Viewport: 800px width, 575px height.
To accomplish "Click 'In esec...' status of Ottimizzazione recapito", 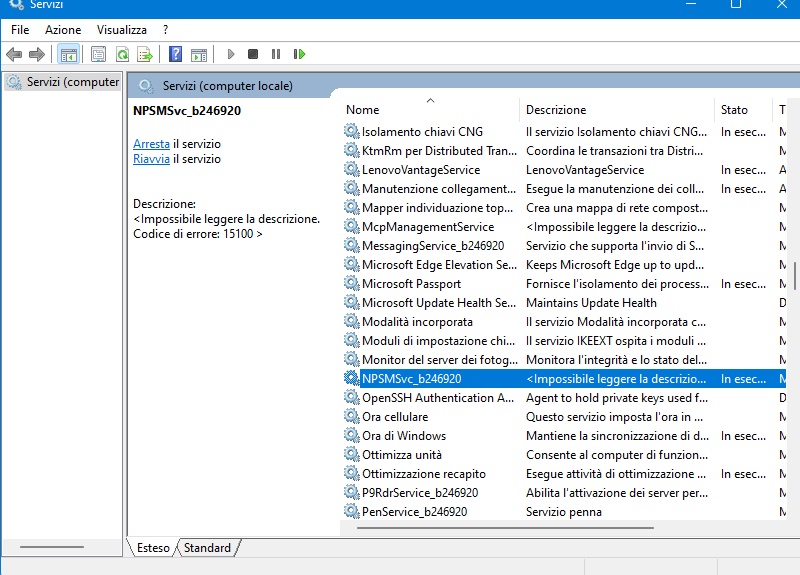I will pyautogui.click(x=743, y=473).
